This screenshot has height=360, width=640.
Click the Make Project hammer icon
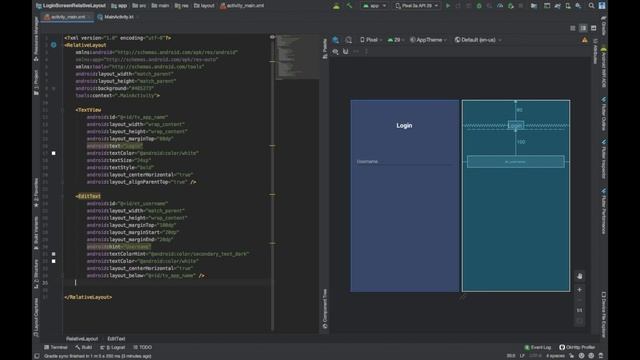[349, 6]
